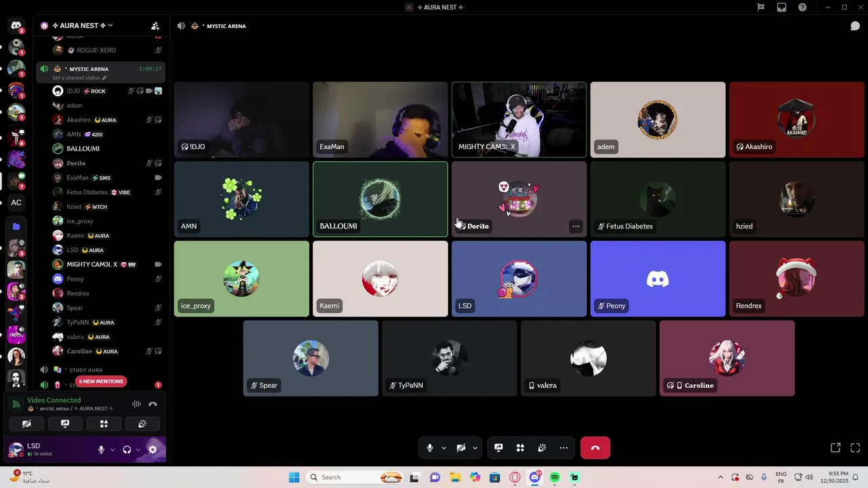Focus the Peony participant tile
Image resolution: width=868 pixels, height=488 pixels.
pos(658,279)
